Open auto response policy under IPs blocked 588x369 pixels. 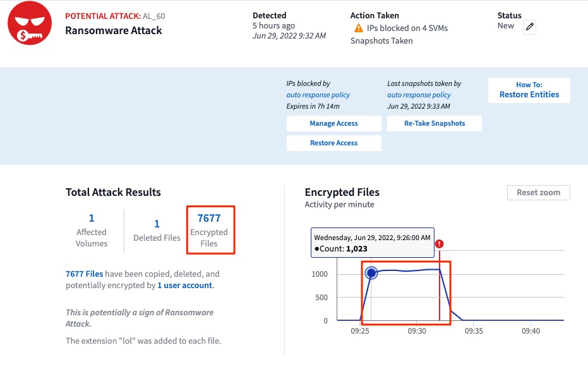click(x=318, y=95)
